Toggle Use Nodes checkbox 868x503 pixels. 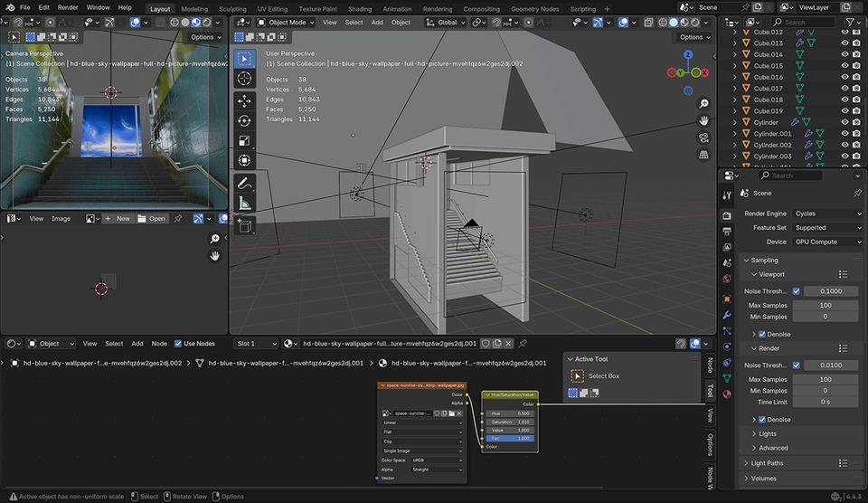(178, 344)
